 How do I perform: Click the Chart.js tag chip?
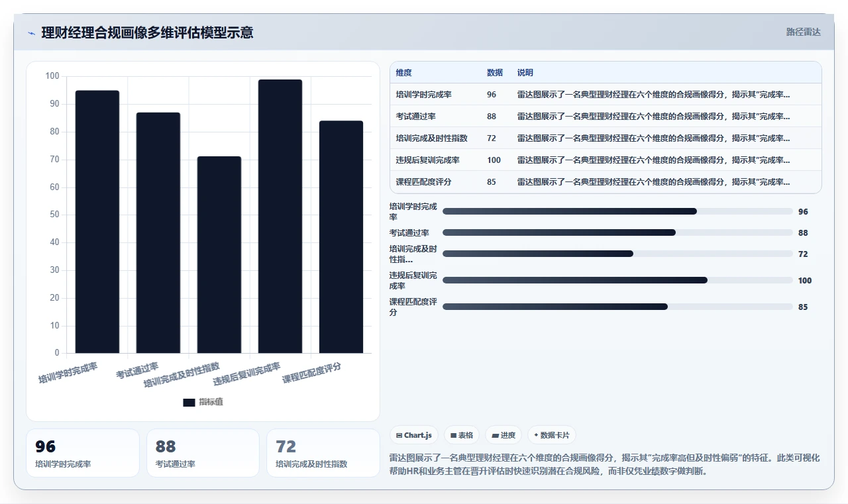pyautogui.click(x=414, y=435)
